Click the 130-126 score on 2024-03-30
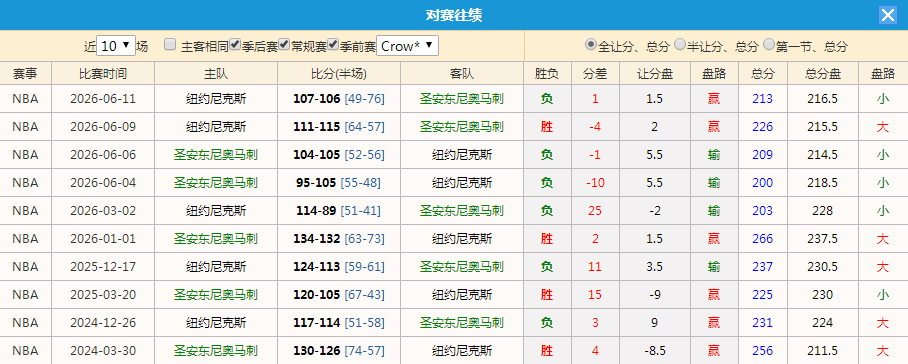908x364 pixels. point(317,351)
